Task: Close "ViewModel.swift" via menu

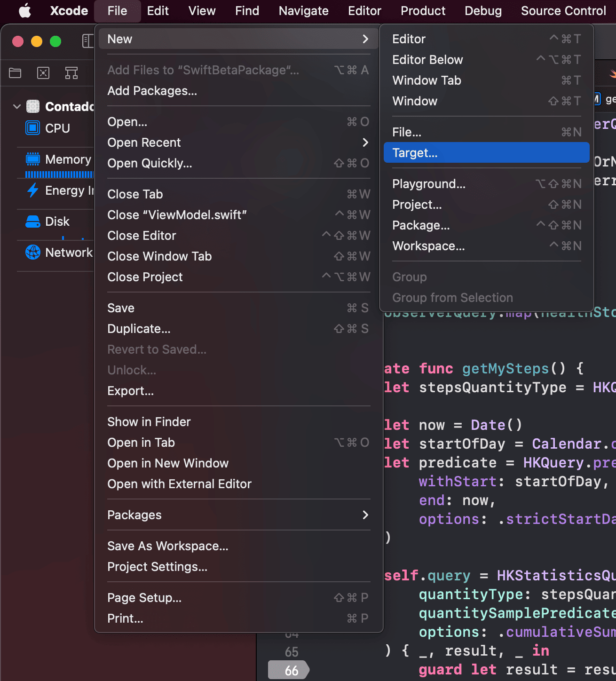Action: (238, 215)
